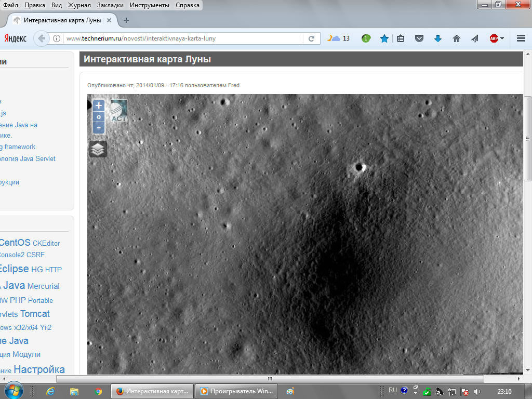The image size is (532, 399).
Task: Focus the URL address field
Action: tap(183, 38)
